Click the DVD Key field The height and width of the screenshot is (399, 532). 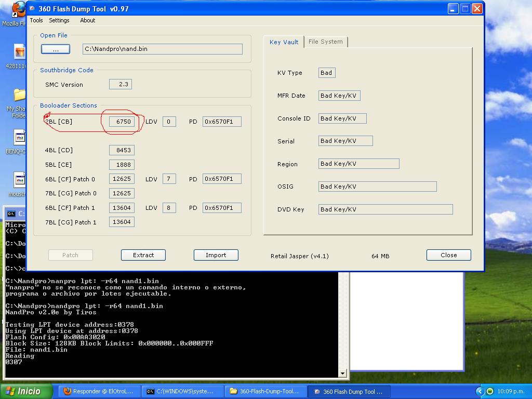385,209
